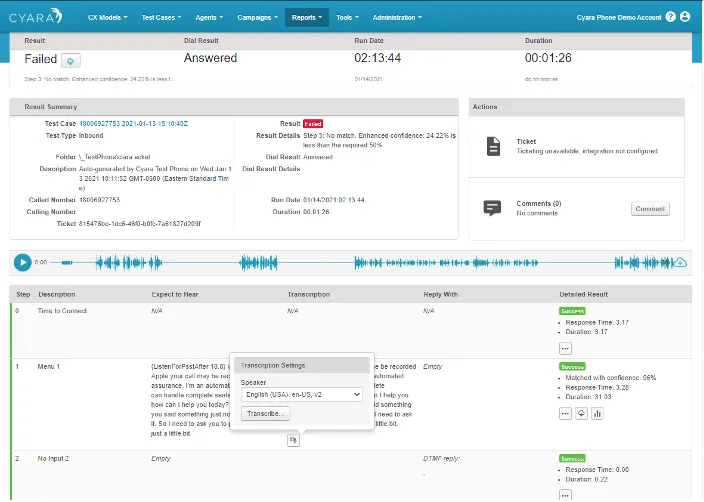Click the Detailed Result column header

click(x=583, y=295)
